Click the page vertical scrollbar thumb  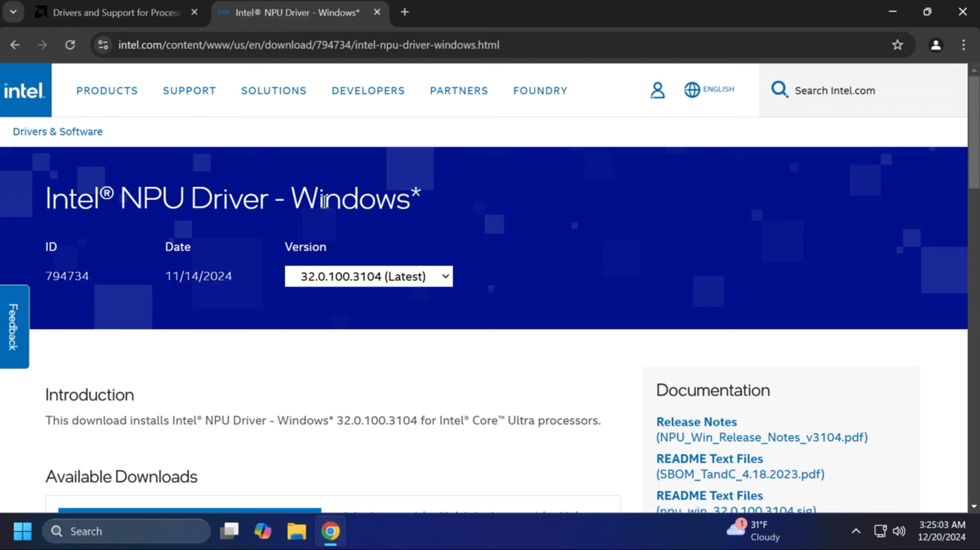974,132
